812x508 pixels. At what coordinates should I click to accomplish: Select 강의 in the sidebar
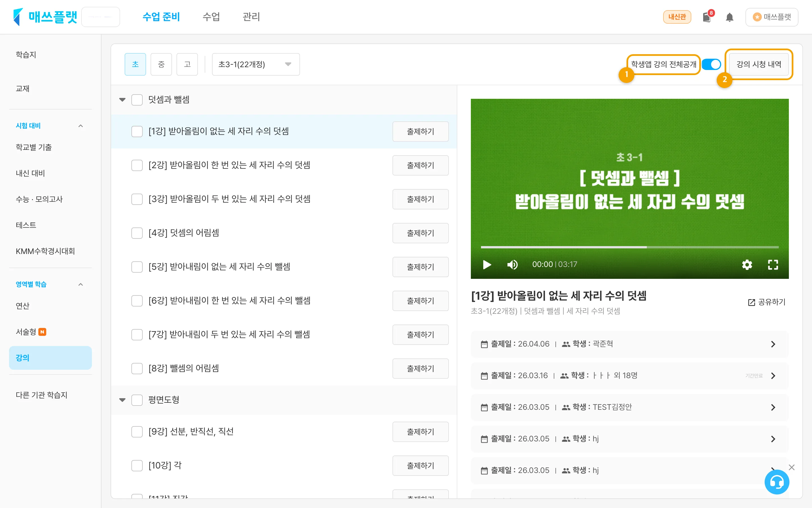50,358
